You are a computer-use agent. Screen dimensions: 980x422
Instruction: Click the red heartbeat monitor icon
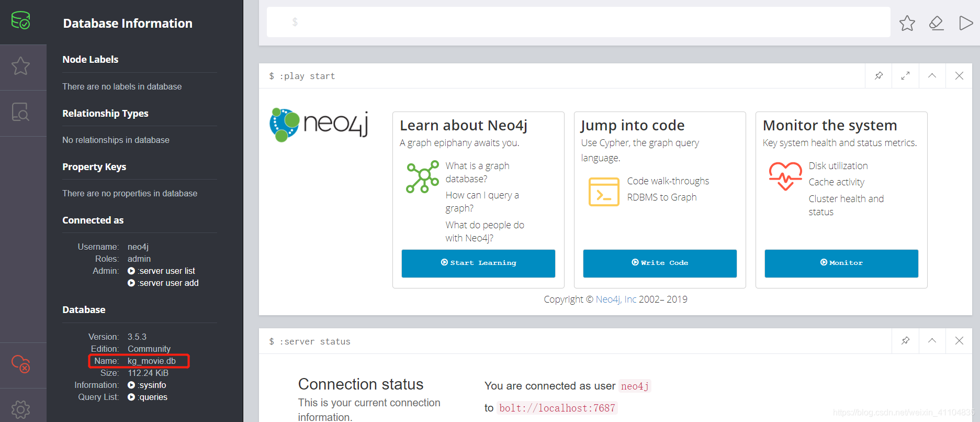click(785, 176)
